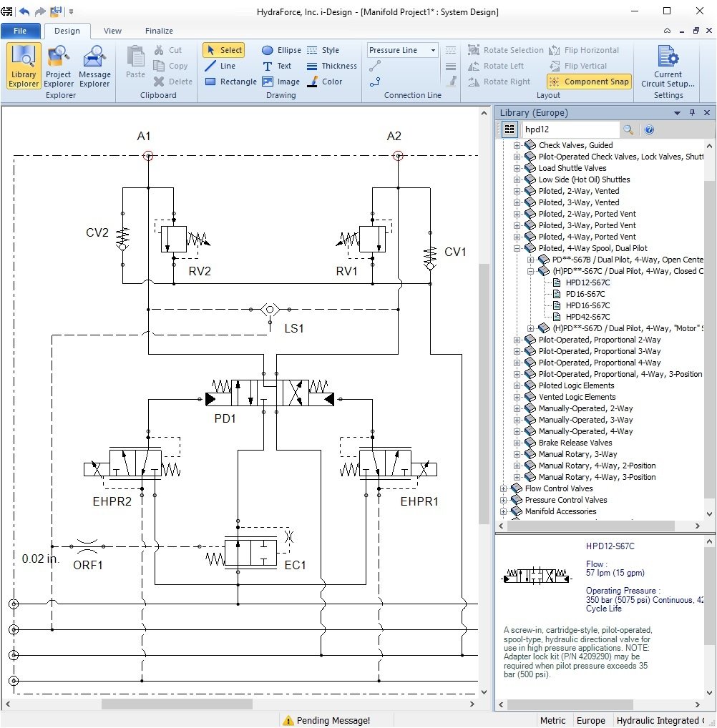The image size is (717, 728).
Task: Choose the Rectangle drawing tool
Action: (x=230, y=82)
